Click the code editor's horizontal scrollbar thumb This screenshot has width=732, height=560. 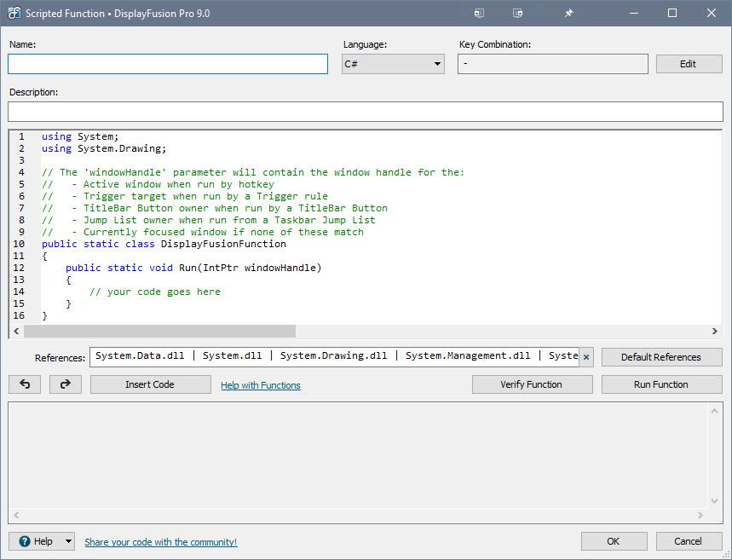pos(159,331)
